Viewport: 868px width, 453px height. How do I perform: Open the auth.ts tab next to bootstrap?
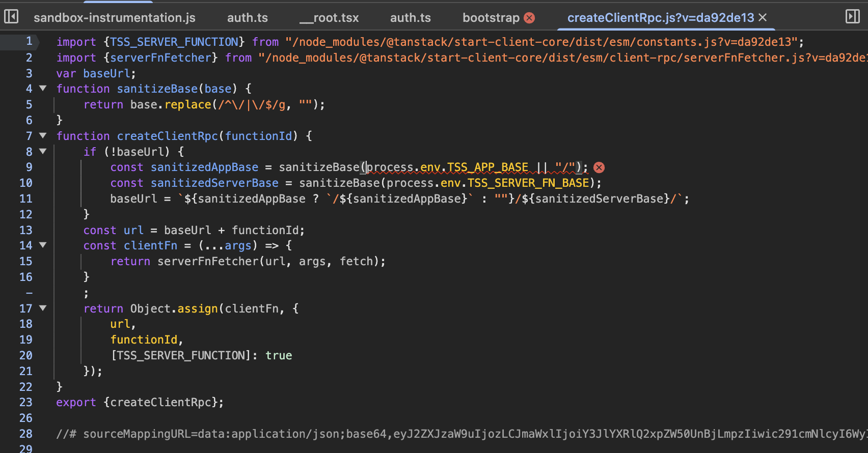pyautogui.click(x=411, y=18)
